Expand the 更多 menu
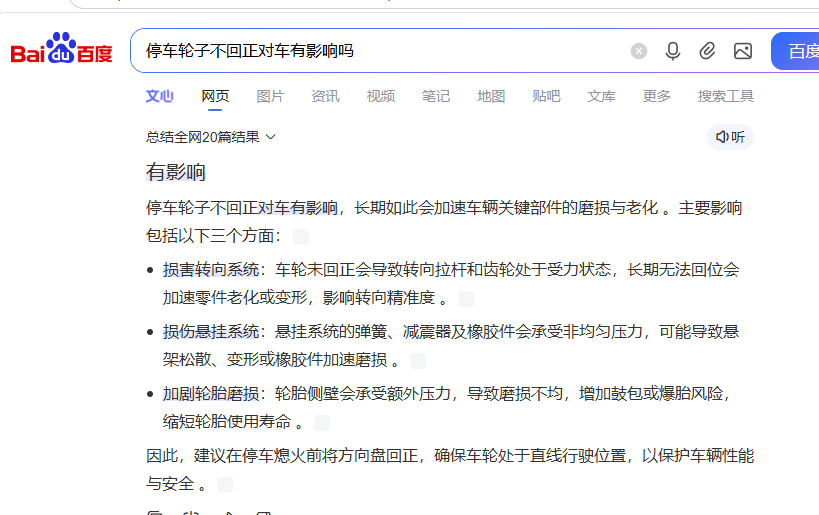The height and width of the screenshot is (515, 819). (657, 96)
